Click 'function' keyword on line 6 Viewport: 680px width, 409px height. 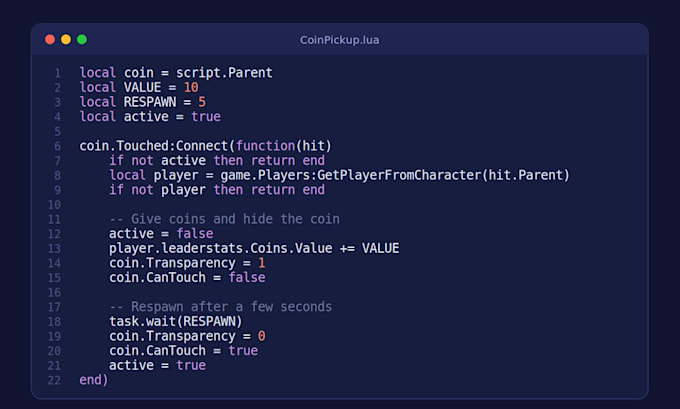pos(265,146)
